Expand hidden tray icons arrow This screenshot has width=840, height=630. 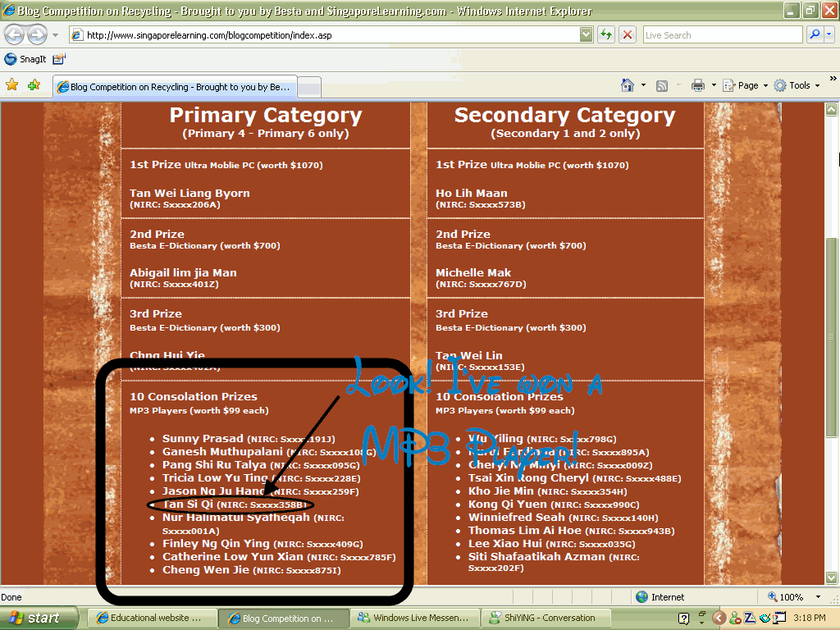tap(719, 619)
